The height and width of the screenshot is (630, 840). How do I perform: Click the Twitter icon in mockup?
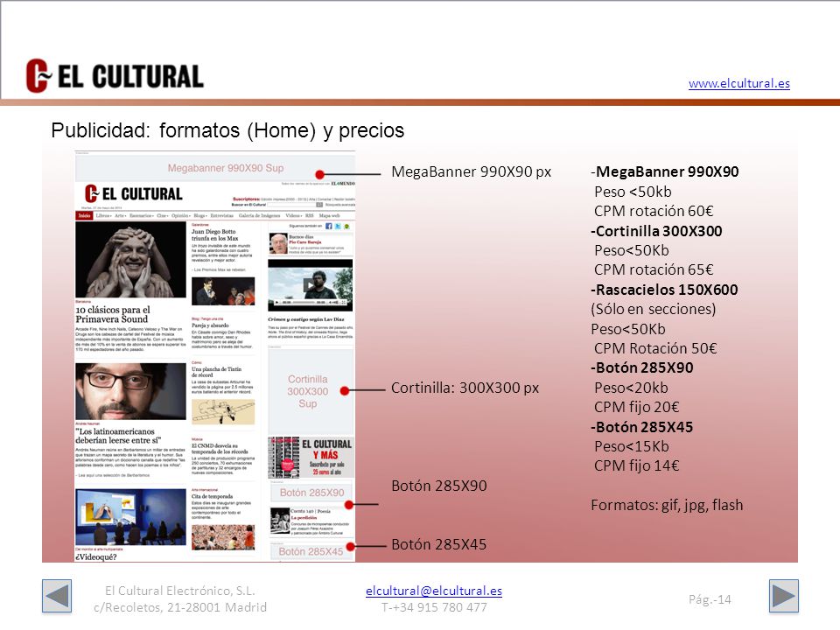pos(338,226)
